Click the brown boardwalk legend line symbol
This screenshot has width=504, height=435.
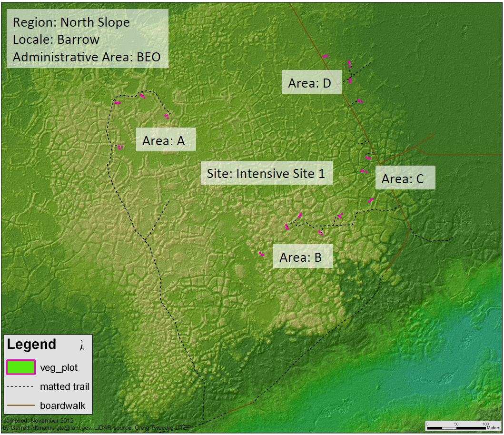click(21, 405)
